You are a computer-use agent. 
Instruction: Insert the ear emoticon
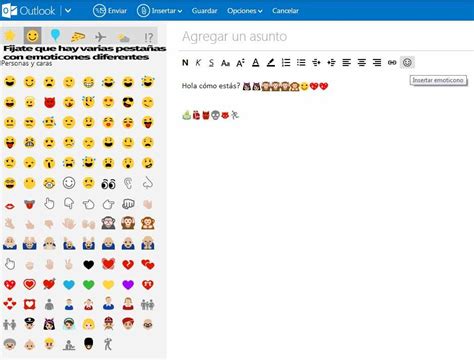click(x=128, y=183)
